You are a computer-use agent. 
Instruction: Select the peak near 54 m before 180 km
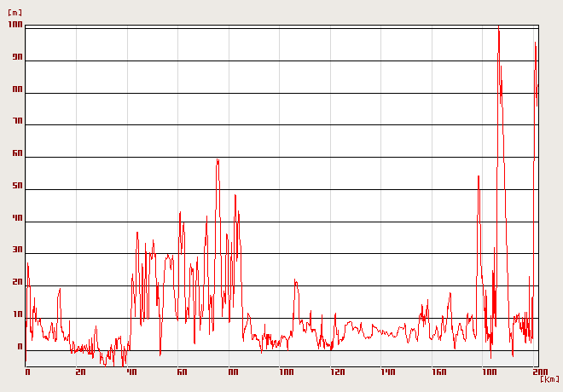tap(479, 176)
